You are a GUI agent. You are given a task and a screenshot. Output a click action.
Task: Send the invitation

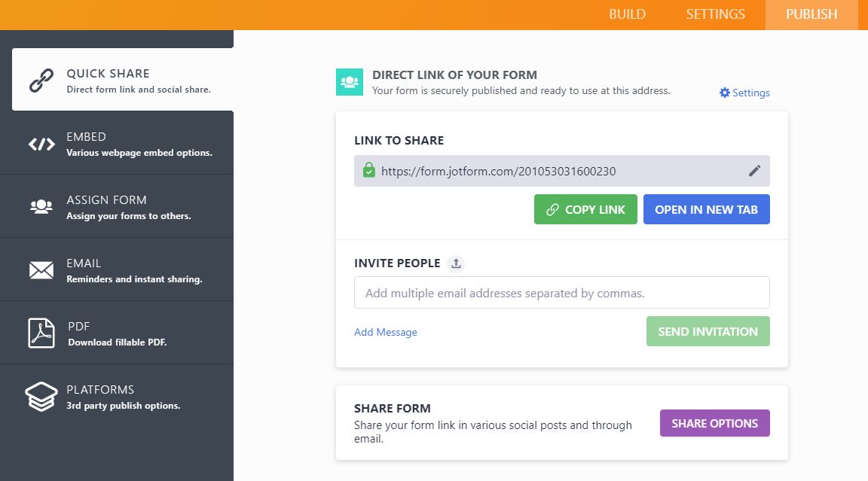tap(708, 331)
